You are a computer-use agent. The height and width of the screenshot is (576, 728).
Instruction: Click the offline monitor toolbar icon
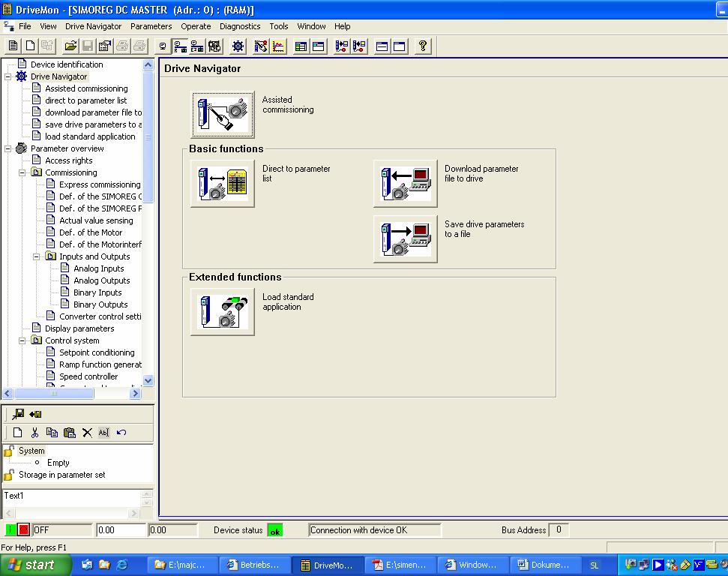(x=163, y=46)
